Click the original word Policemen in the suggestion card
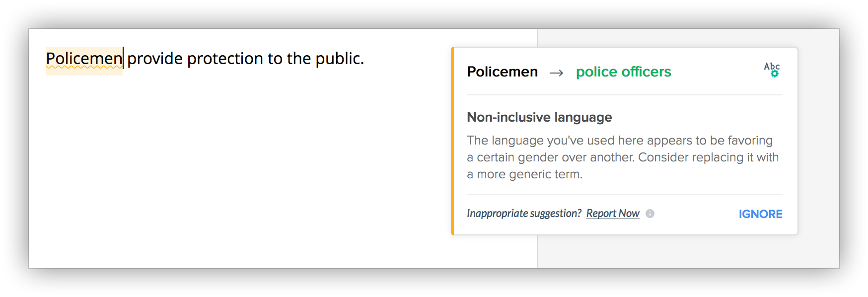Screen dimensions: 868x297 502,72
